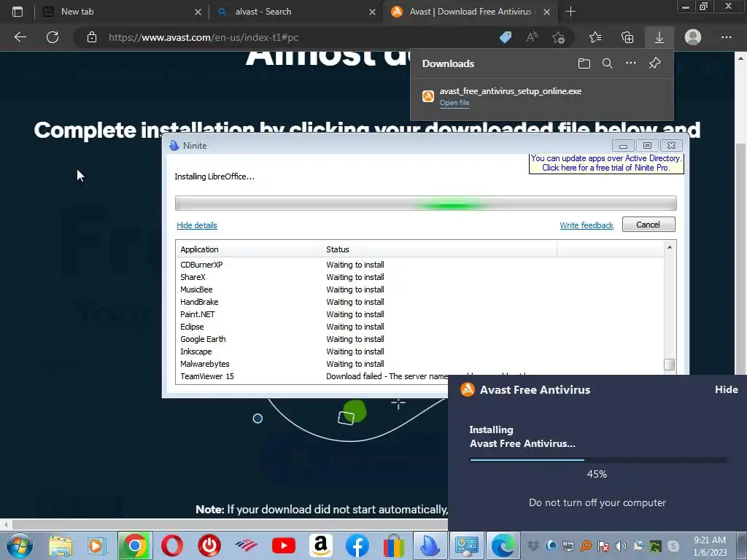
Task: Select the Paint.NET row
Action: (x=419, y=314)
